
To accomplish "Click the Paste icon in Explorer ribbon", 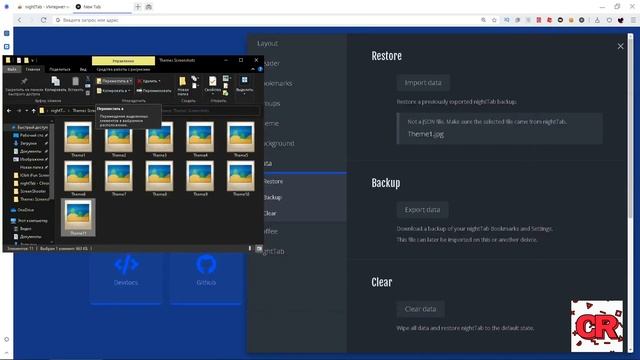I will pyautogui.click(x=76, y=82).
